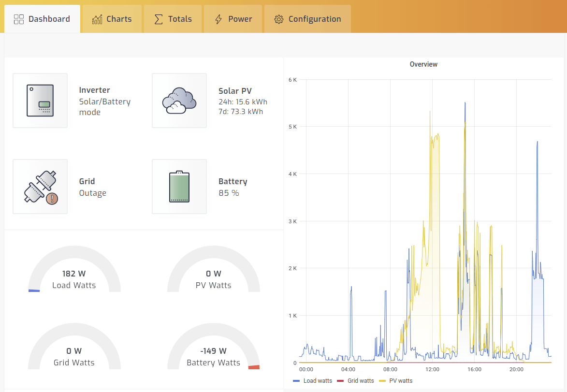The image size is (567, 392).
Task: Click inside the Overview chart area
Action: point(425,218)
